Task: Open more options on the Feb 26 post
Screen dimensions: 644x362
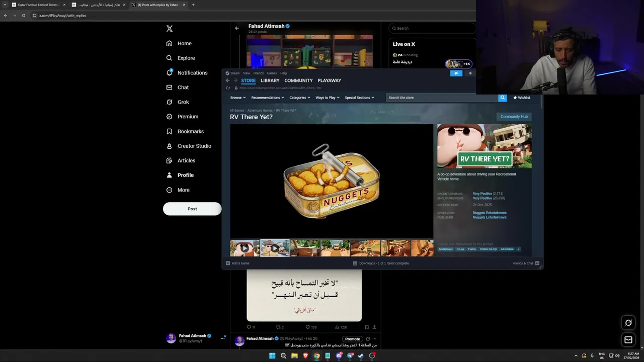Action: pos(374,339)
